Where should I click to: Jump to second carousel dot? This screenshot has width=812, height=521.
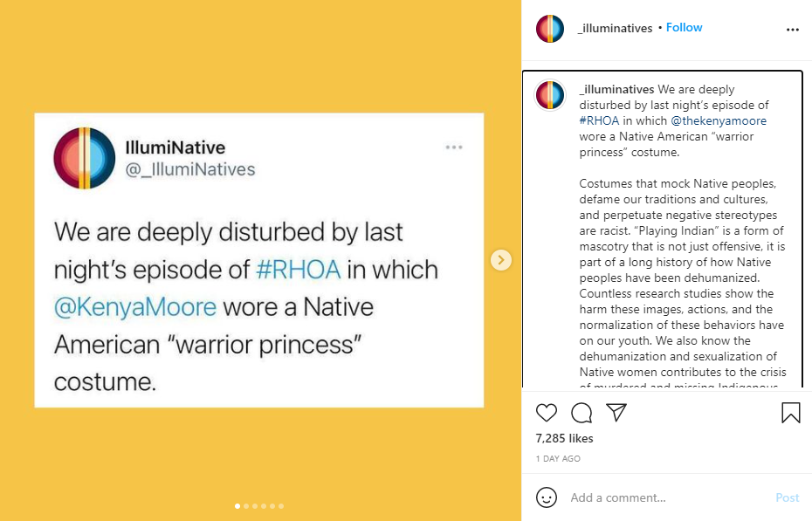[x=246, y=506]
